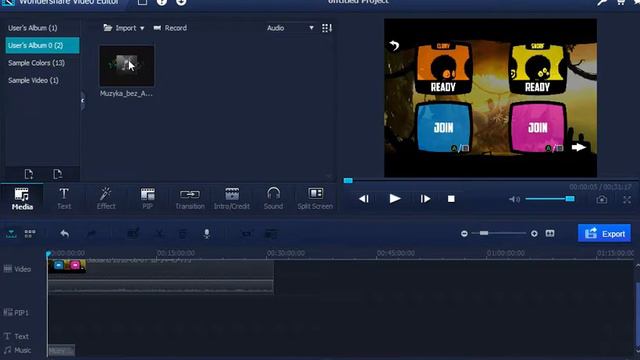Stop the preview playback
Screen dimensions: 640x360
(451, 199)
